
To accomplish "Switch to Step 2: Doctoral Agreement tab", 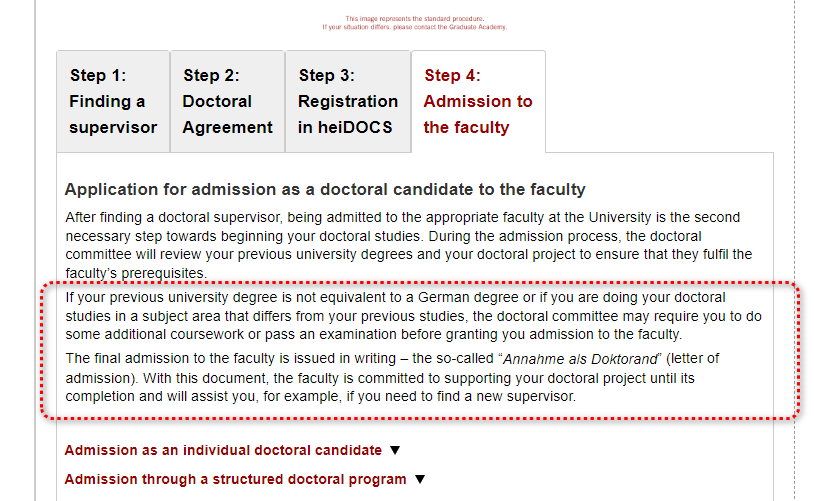I will (227, 101).
